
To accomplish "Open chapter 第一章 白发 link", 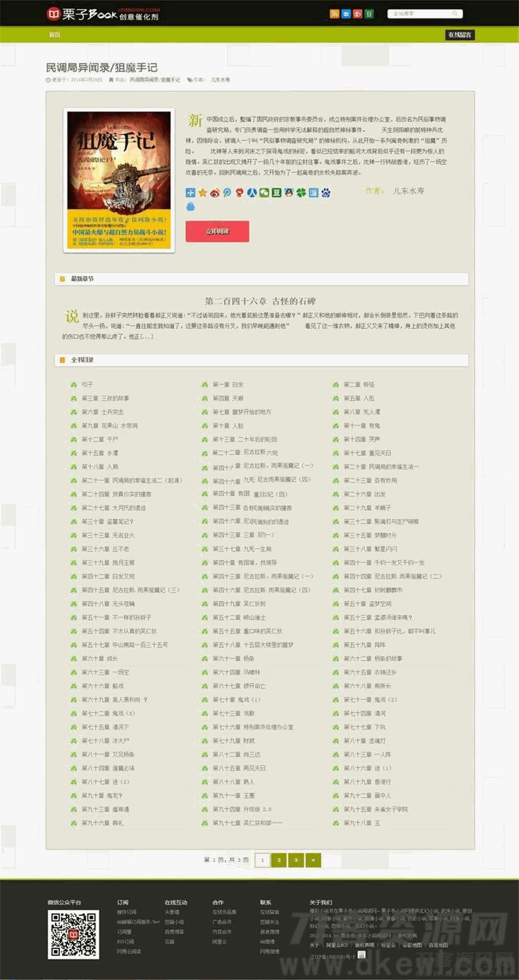I will (x=228, y=385).
